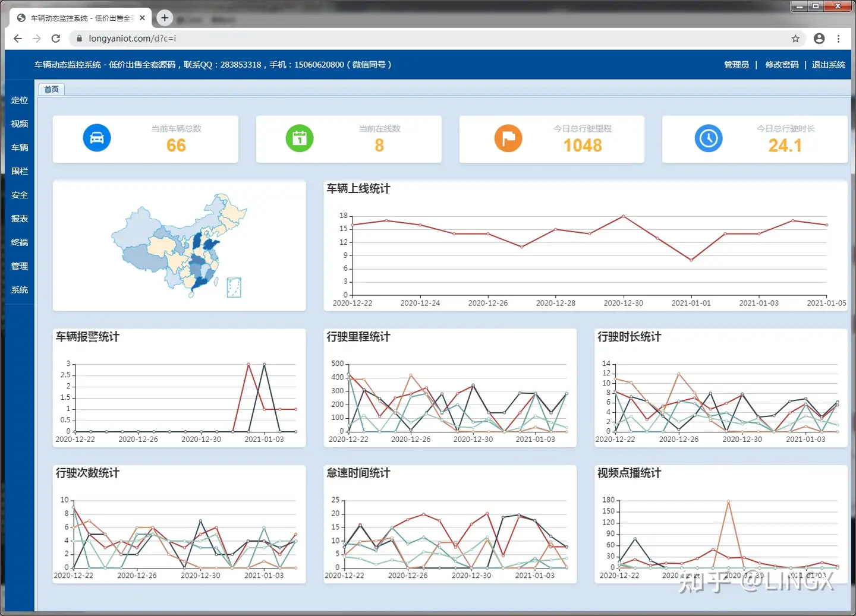Open the 安全 sidebar menu
The height and width of the screenshot is (616, 856).
[20, 195]
